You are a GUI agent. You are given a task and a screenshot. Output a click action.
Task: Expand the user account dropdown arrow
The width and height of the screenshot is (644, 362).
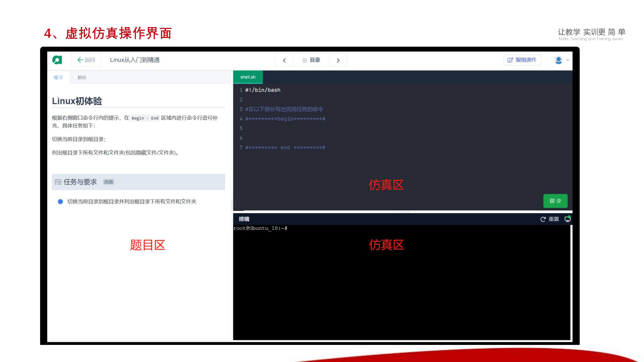[x=568, y=60]
